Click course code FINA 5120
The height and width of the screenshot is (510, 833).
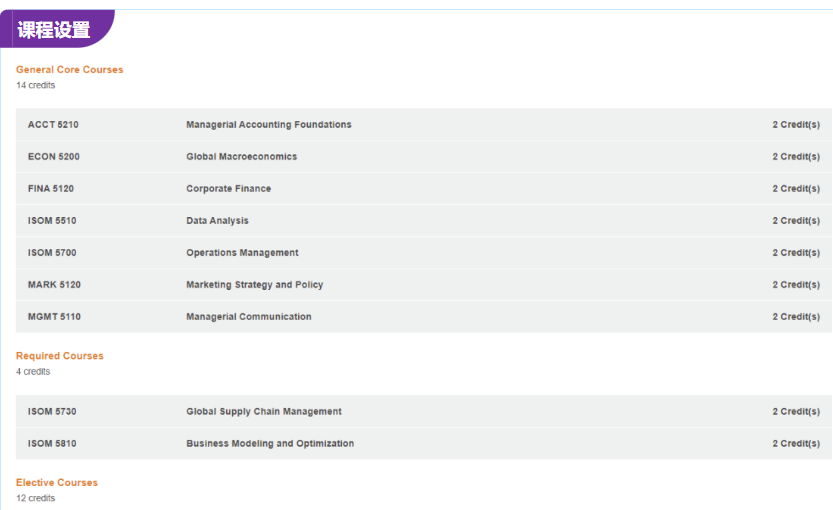51,189
